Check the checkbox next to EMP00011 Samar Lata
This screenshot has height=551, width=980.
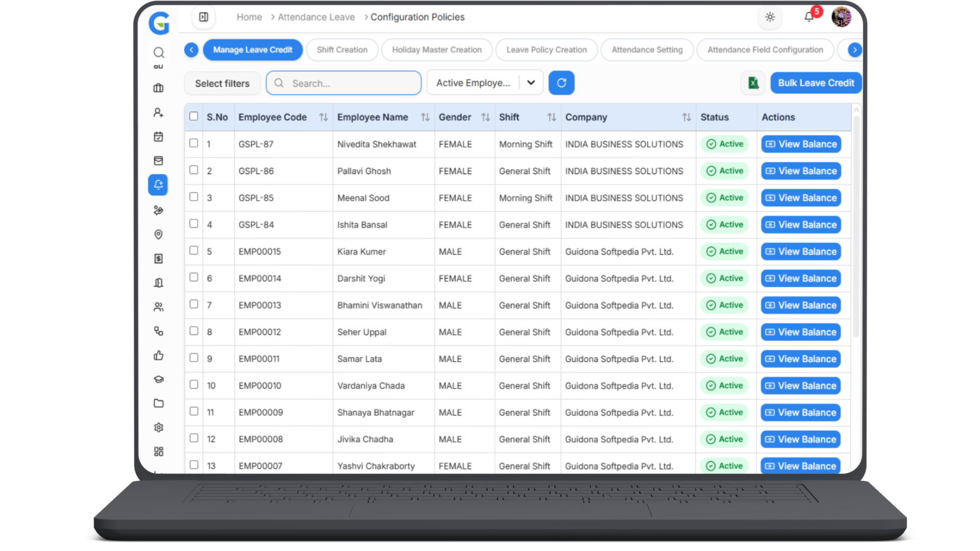click(x=193, y=358)
